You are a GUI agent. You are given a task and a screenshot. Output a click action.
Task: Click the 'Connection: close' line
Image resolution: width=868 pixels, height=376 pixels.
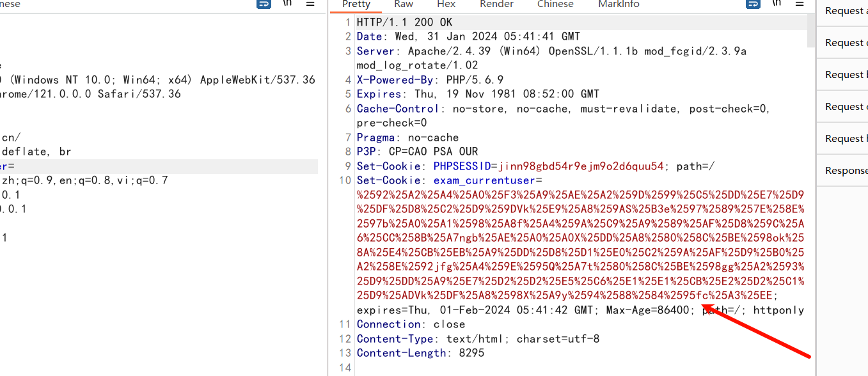pyautogui.click(x=411, y=324)
